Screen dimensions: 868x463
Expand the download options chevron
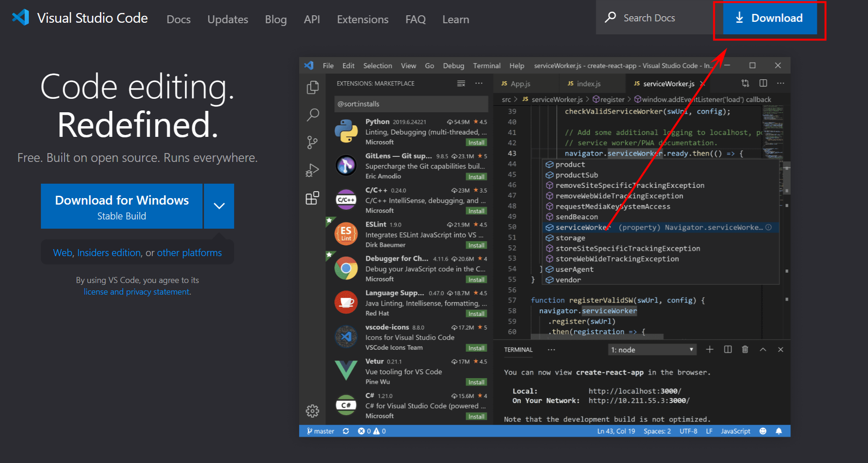click(x=219, y=206)
